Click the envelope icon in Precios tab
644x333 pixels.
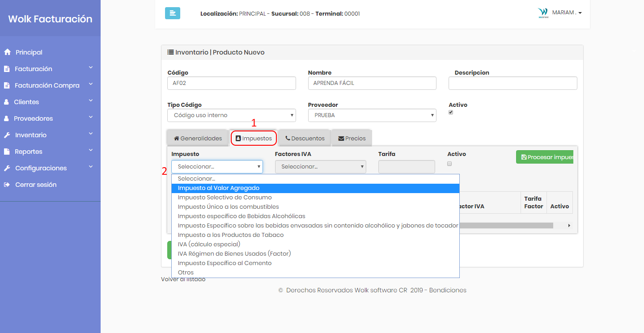coord(341,139)
